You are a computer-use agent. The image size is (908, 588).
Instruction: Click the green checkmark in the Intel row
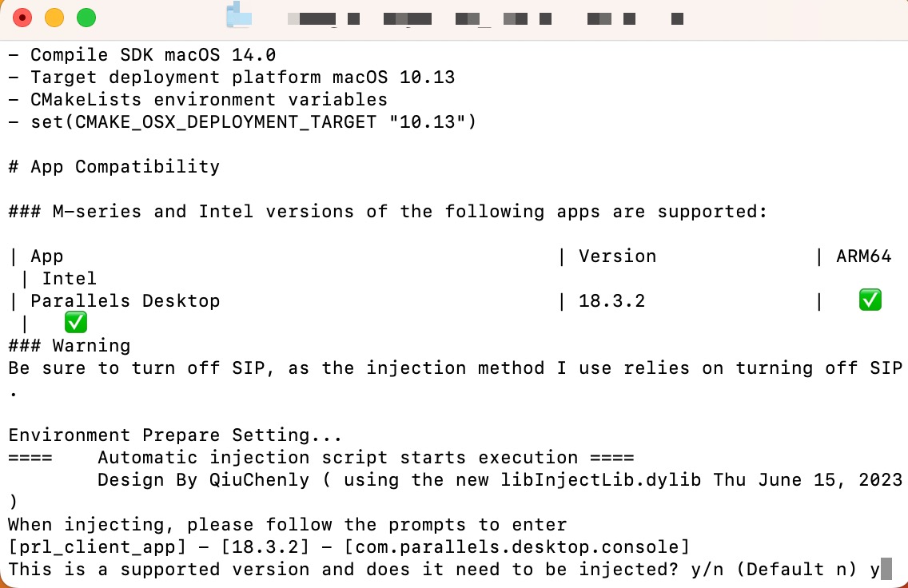click(76, 322)
